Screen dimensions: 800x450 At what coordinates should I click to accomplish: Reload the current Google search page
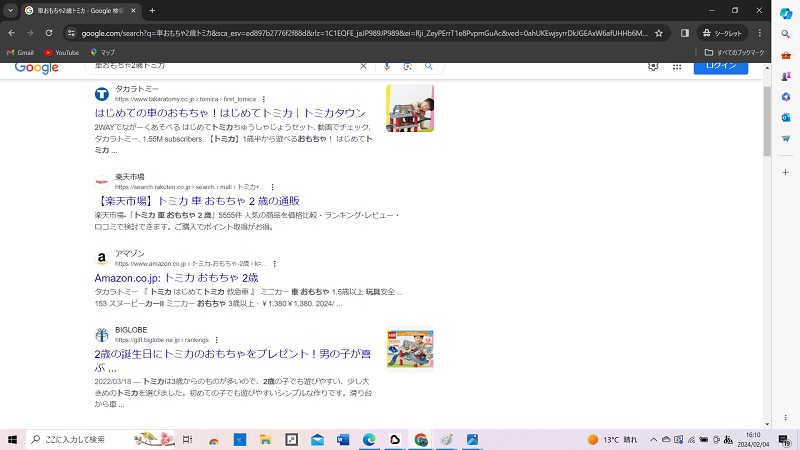tap(48, 33)
